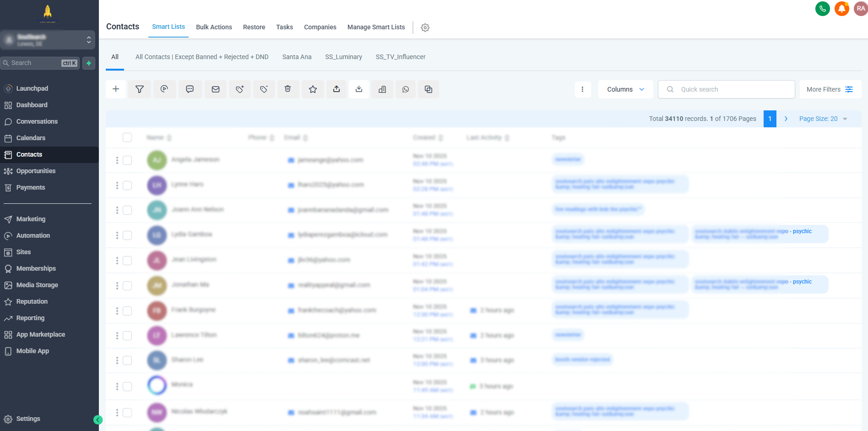The height and width of the screenshot is (431, 868).
Task: Switch to the Bulk Actions tab
Action: click(x=214, y=27)
